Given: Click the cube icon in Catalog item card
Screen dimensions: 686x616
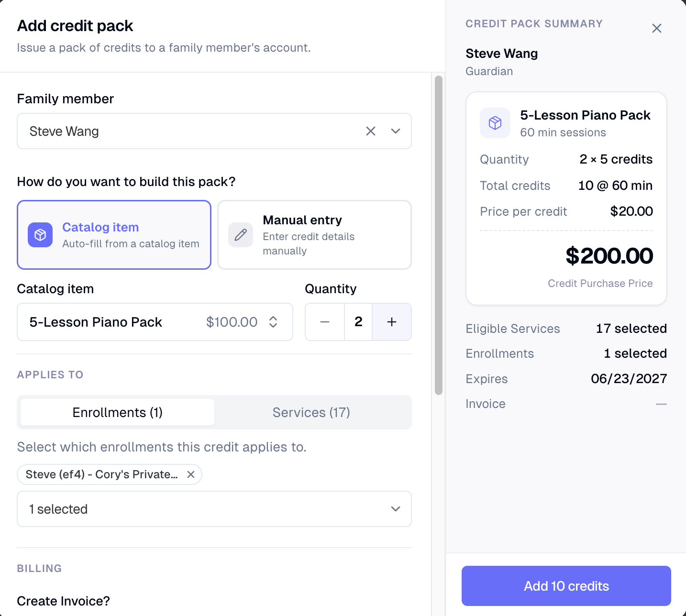Looking at the screenshot, I should coord(40,235).
